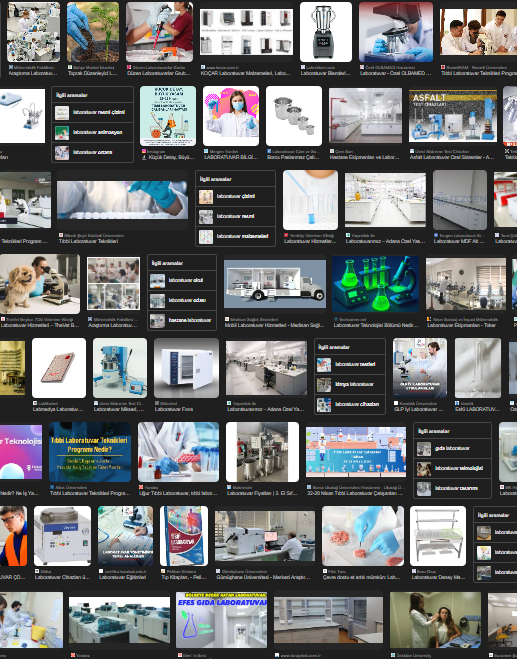Open the 'Tıbbi Laboratuvar Teknikleri Programı Nedir?' image

click(90, 452)
